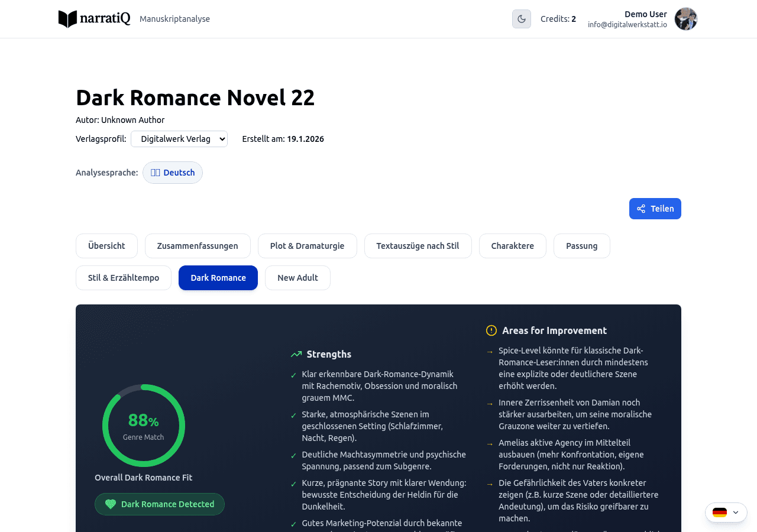Select the Deutsch language badge
The height and width of the screenshot is (532, 757).
coord(172,172)
